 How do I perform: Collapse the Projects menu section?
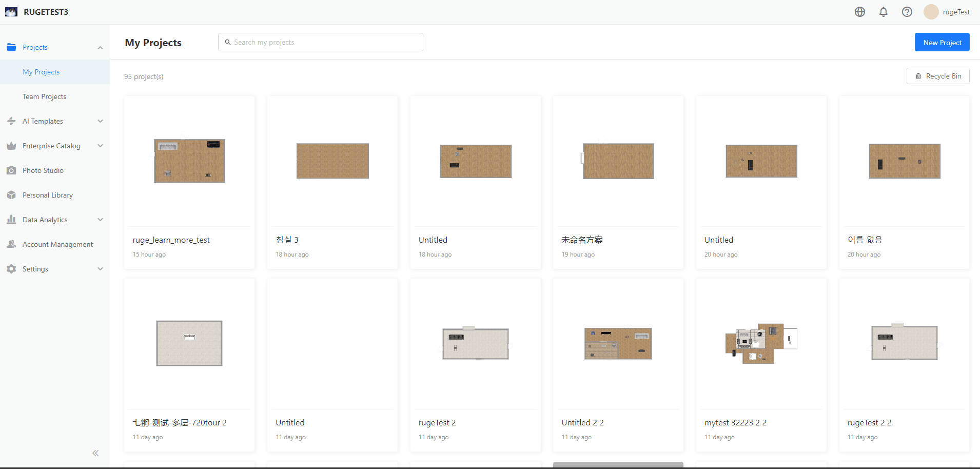click(101, 48)
